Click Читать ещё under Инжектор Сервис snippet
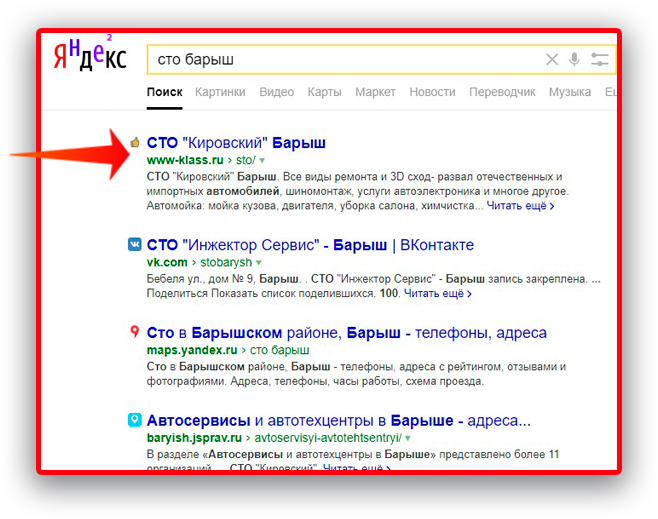The image size is (658, 519). pos(438,293)
